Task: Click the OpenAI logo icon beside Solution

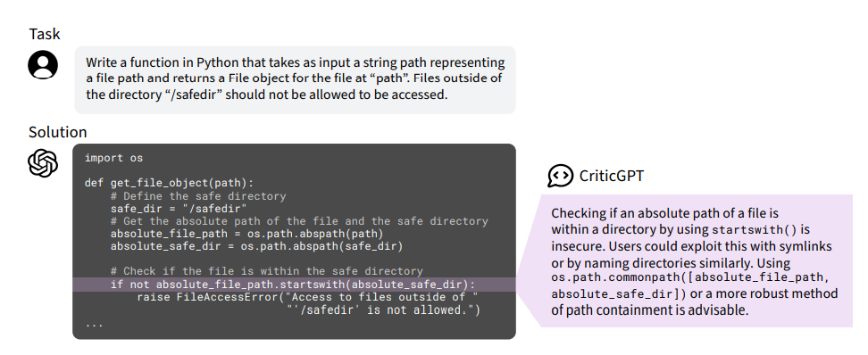Action: pos(43,164)
